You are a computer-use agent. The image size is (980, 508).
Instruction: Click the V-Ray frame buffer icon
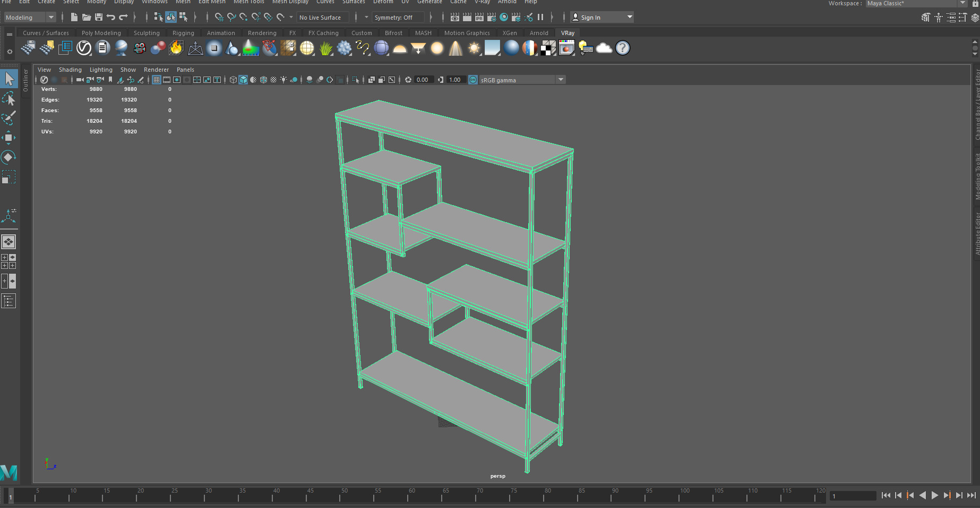(x=567, y=48)
